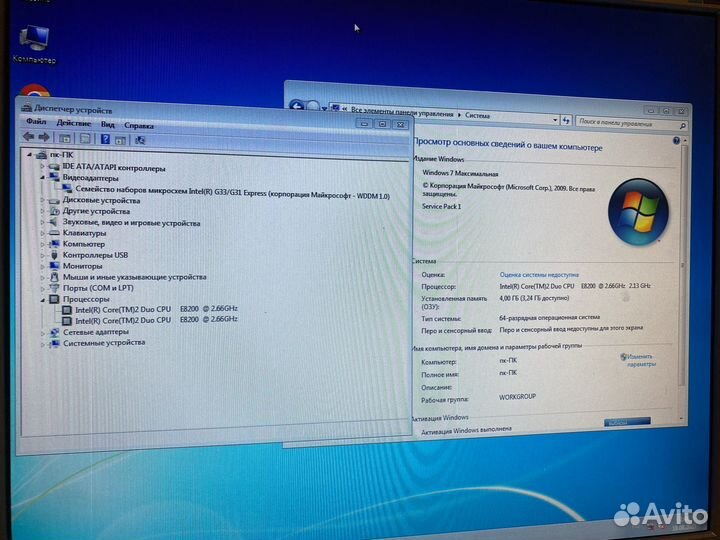The image size is (720, 540).
Task: Select Сетевые адаптеры
Action: coord(96,332)
